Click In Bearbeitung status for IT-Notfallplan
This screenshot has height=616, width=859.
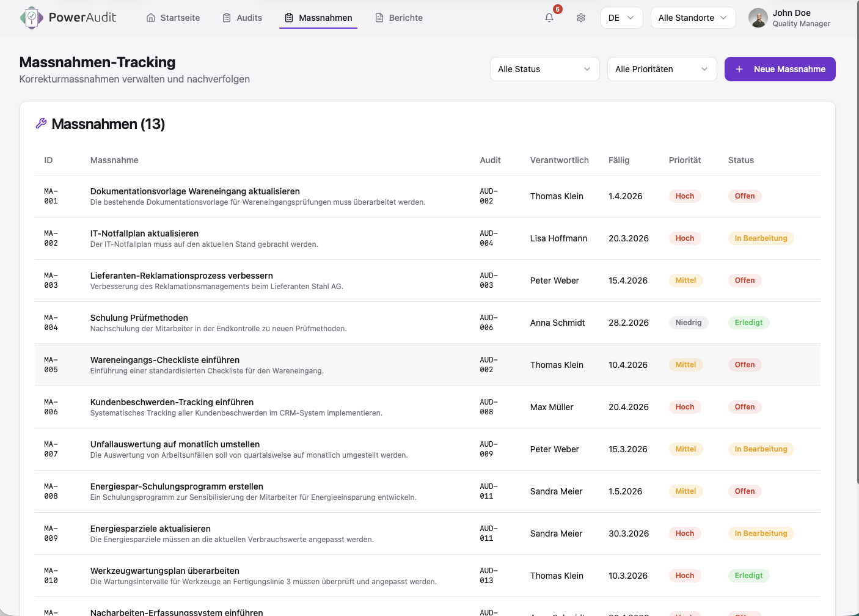click(x=761, y=238)
